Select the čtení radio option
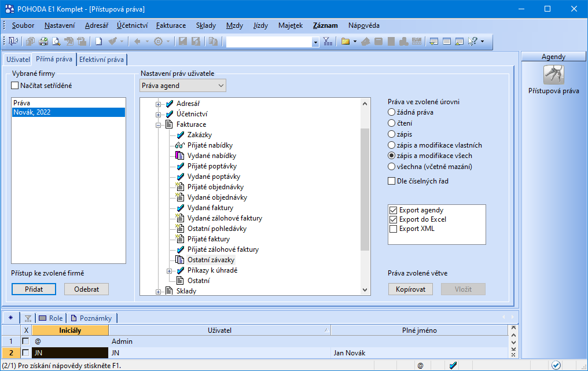The image size is (588, 371). tap(391, 123)
